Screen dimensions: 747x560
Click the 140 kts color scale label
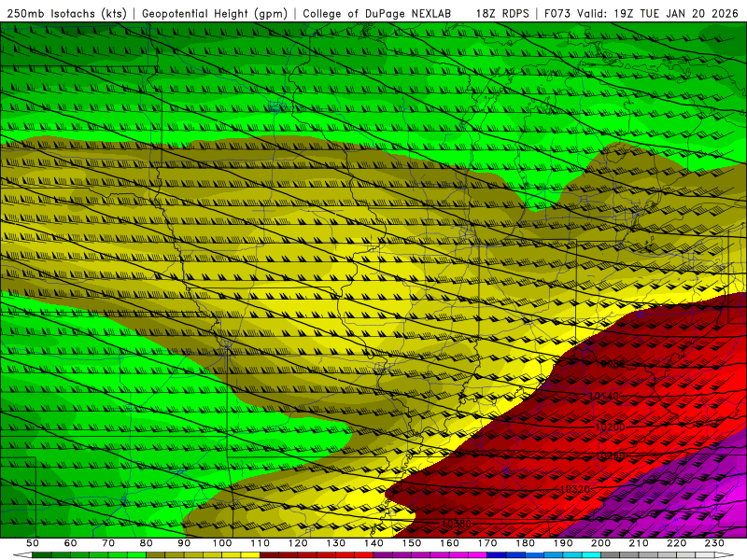[374, 543]
